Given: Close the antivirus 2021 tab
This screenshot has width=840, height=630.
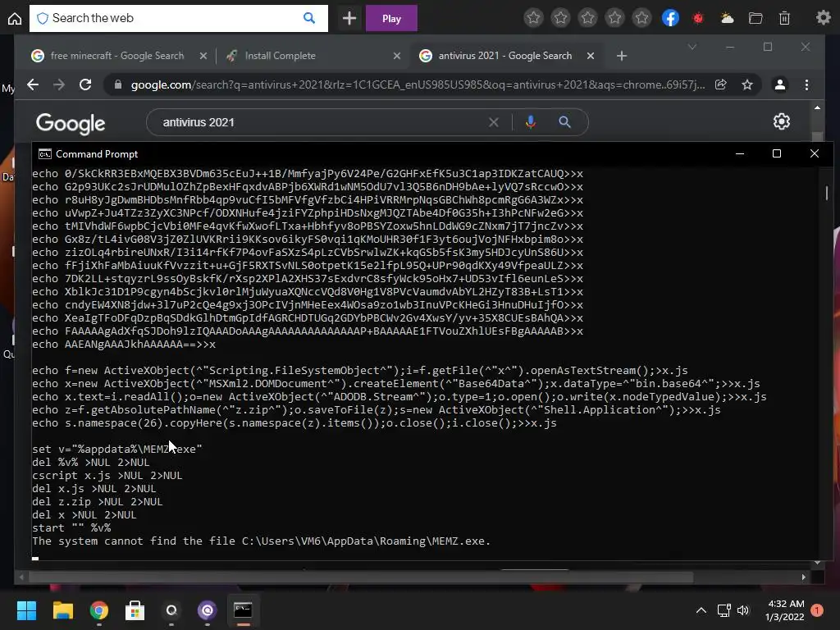Looking at the screenshot, I should tap(591, 56).
